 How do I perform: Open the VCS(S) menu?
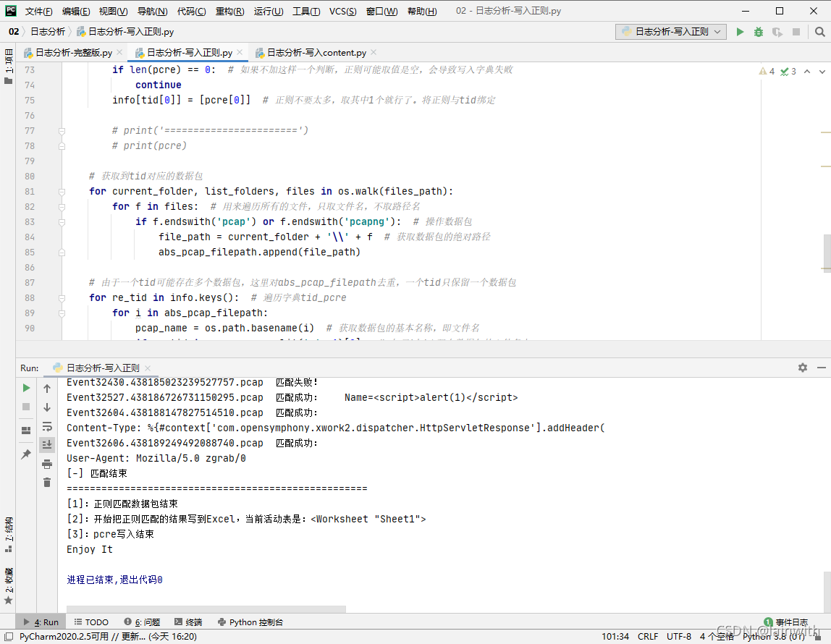(x=342, y=11)
